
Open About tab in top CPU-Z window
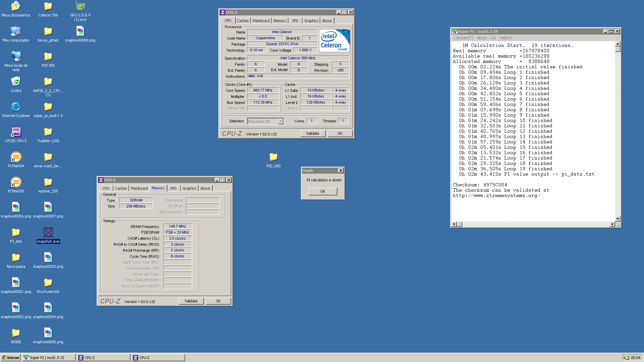(x=327, y=21)
